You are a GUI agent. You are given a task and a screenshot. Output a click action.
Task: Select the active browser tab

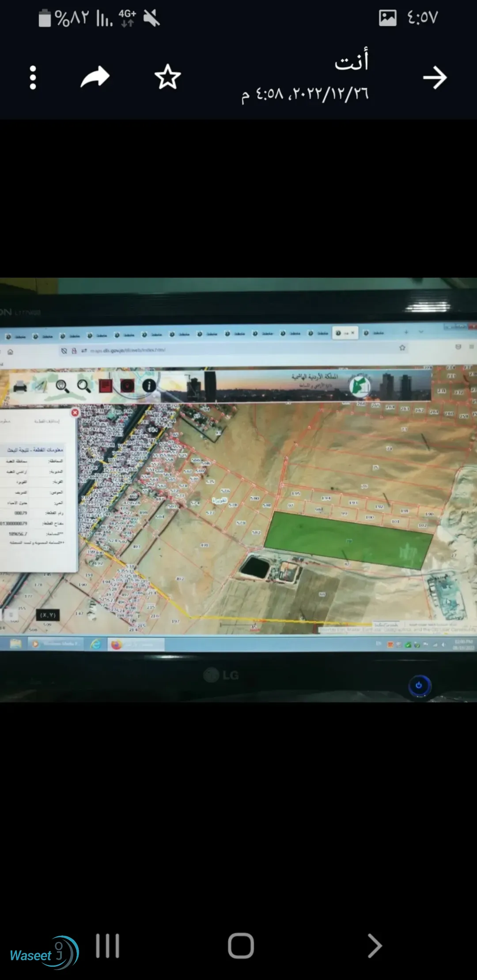pyautogui.click(x=345, y=333)
